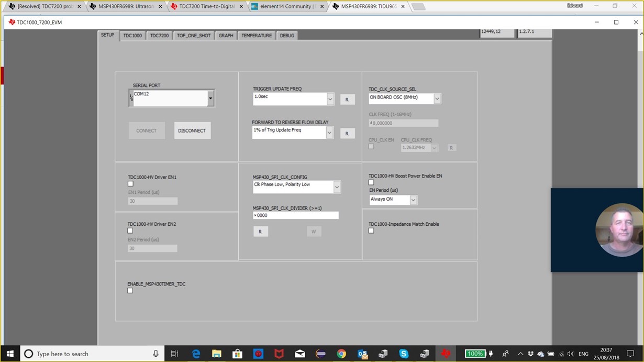Click R button under SPI CLK DIVIDER
The height and width of the screenshot is (362, 644).
tap(260, 232)
